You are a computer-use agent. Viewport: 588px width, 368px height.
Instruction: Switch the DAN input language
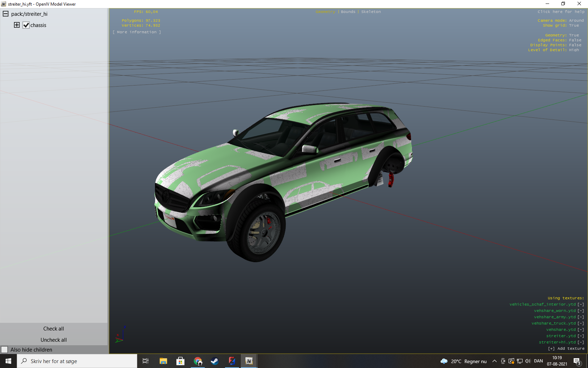(x=539, y=361)
